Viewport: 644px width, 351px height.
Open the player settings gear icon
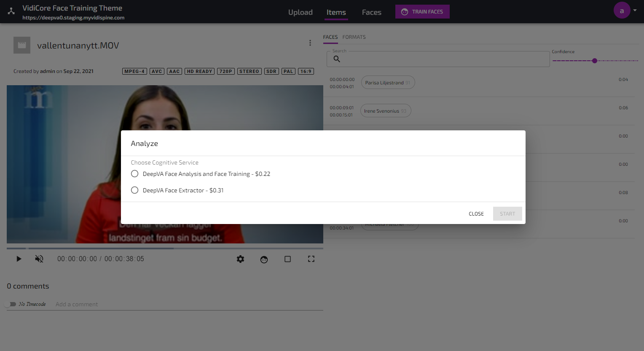point(240,259)
